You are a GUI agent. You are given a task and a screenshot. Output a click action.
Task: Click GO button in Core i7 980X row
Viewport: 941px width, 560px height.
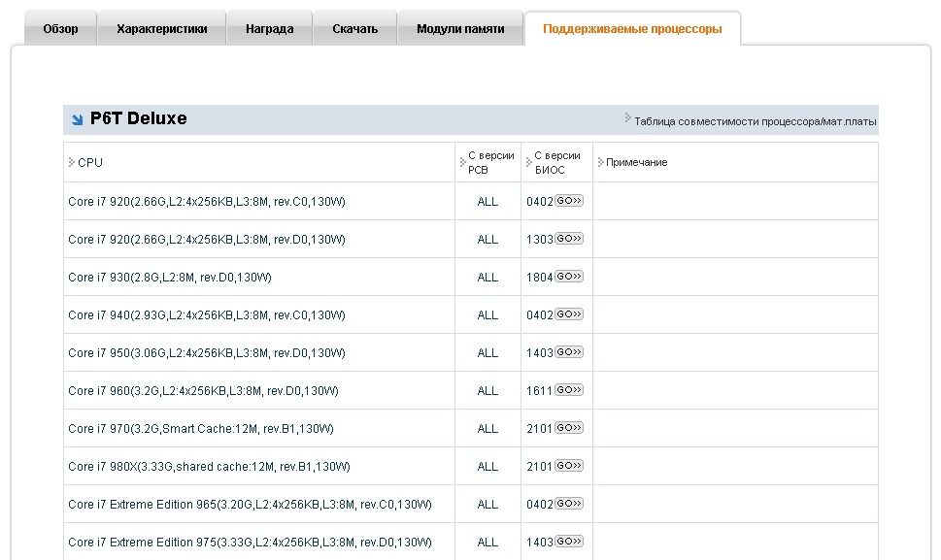(569, 465)
